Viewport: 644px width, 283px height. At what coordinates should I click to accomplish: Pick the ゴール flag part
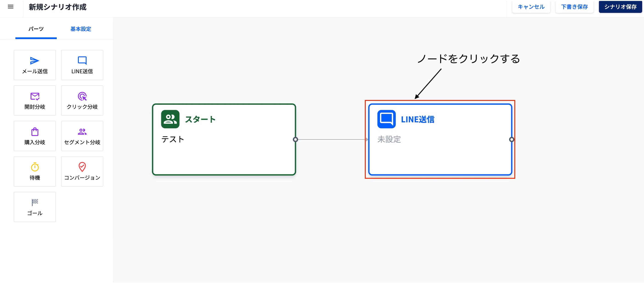coord(35,207)
